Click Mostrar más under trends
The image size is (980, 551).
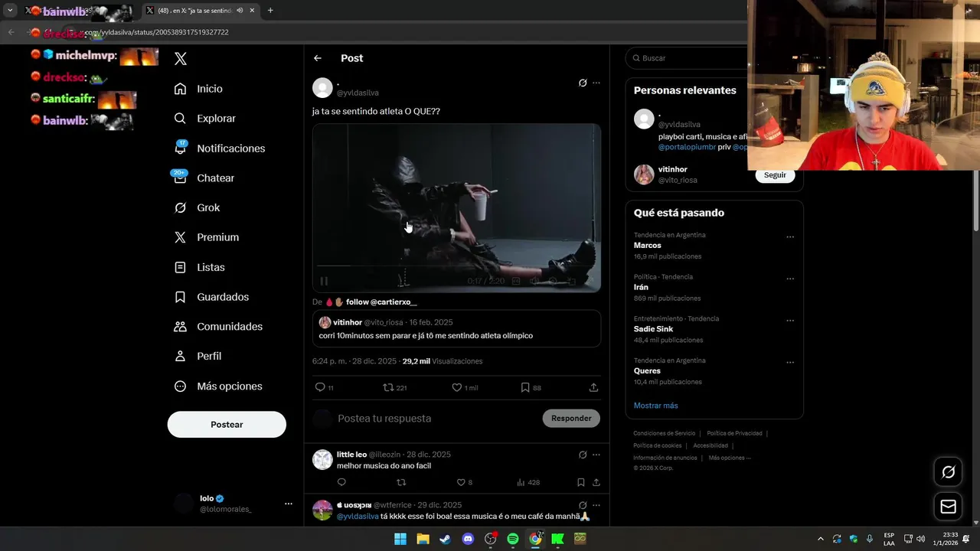point(655,406)
